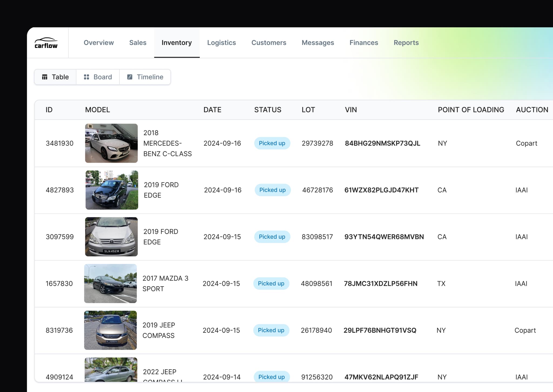Open the Customers tab
Screen dimensions: 553x392
[x=269, y=43]
